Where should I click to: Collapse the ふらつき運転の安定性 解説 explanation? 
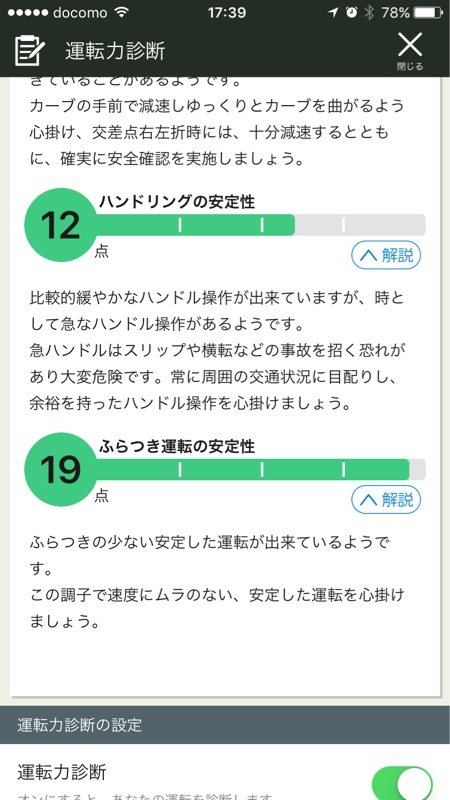click(386, 499)
